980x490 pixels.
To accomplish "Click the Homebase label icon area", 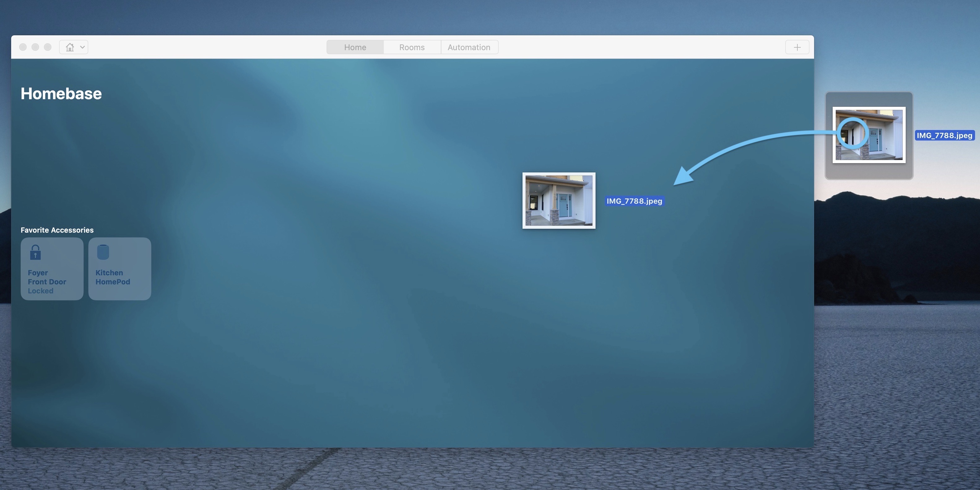I will [x=61, y=94].
